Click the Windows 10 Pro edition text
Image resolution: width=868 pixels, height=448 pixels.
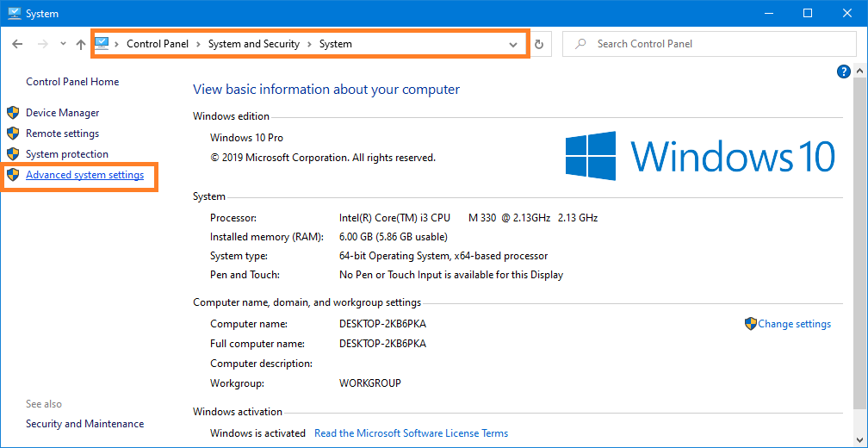(246, 137)
